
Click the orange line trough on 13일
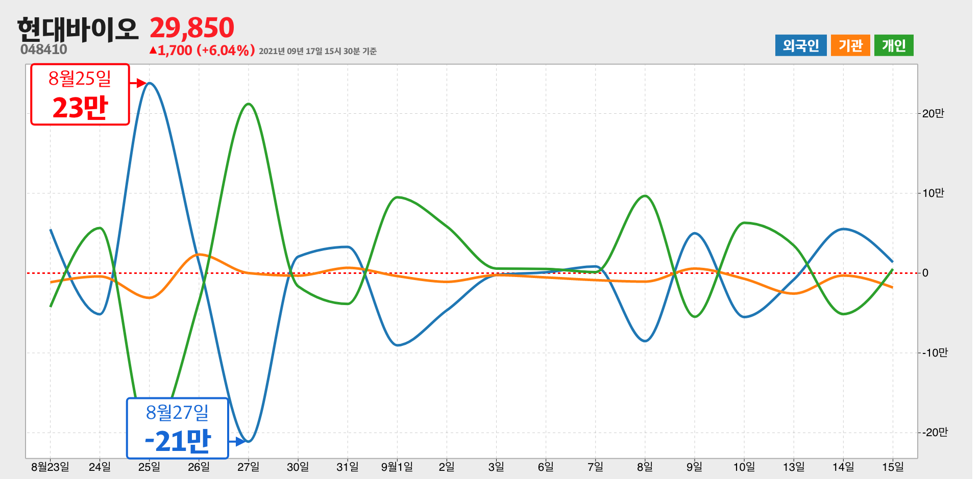click(794, 293)
